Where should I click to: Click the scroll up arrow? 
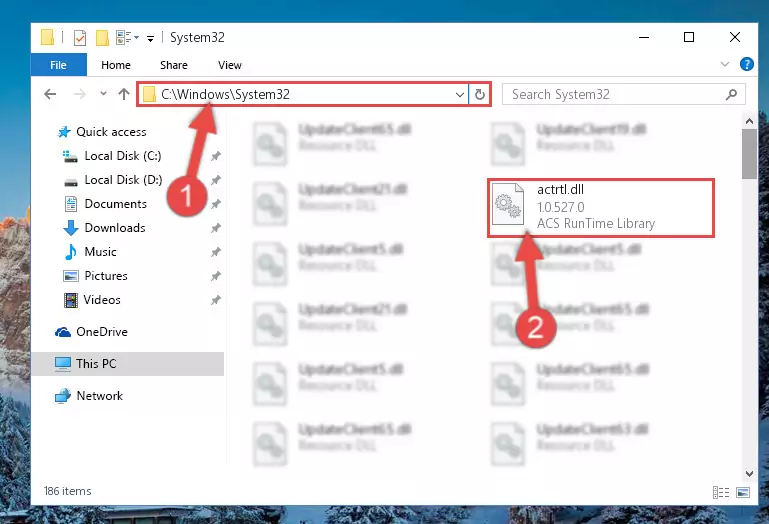click(x=749, y=121)
